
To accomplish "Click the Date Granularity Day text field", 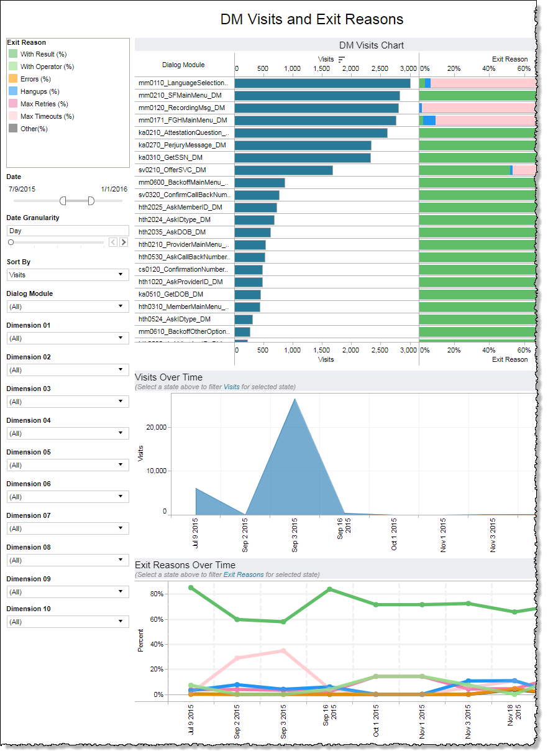I will coord(68,231).
